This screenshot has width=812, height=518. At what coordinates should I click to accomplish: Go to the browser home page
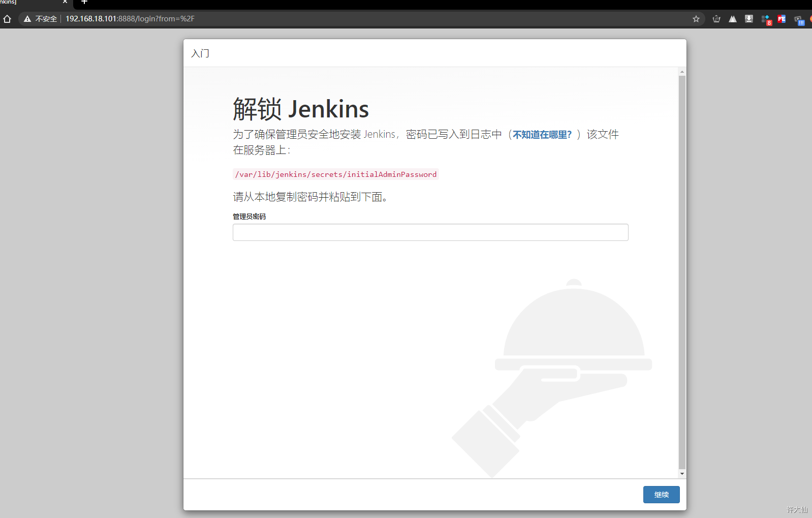click(7, 19)
